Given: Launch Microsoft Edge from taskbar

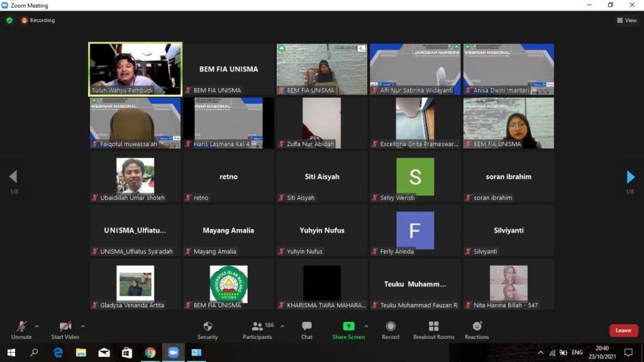Looking at the screenshot, I should [58, 353].
